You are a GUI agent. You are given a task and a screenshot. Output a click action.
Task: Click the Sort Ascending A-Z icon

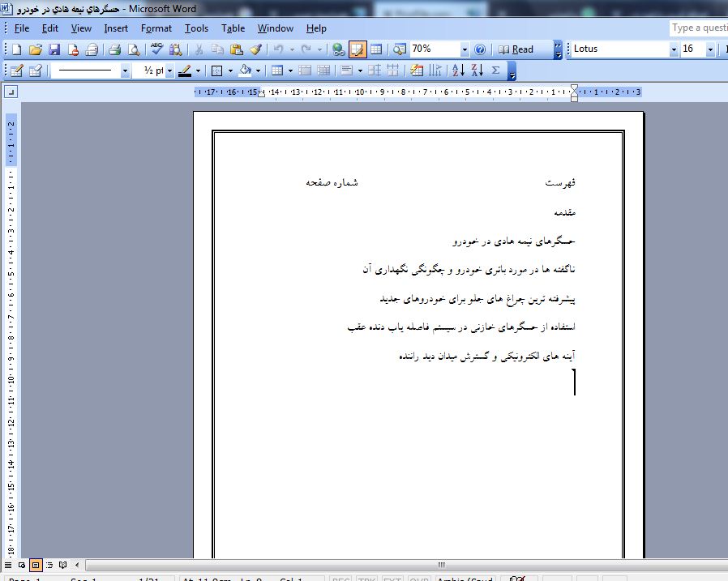pos(458,70)
